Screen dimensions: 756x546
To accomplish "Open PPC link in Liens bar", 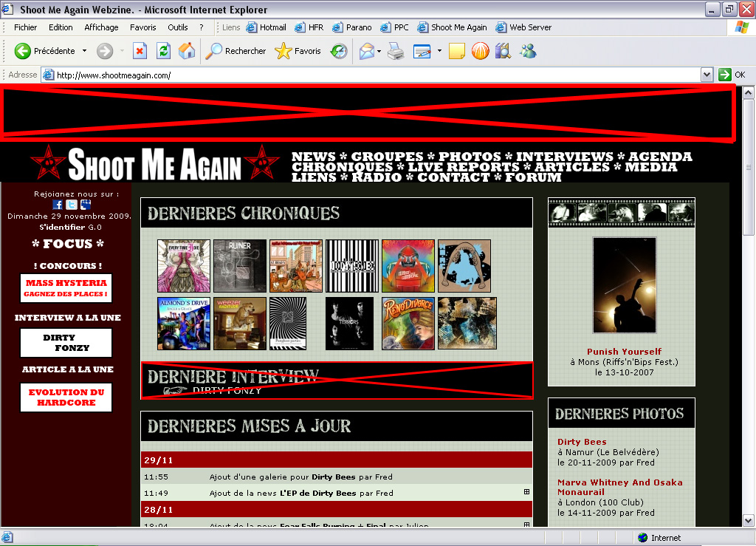I will pos(394,27).
